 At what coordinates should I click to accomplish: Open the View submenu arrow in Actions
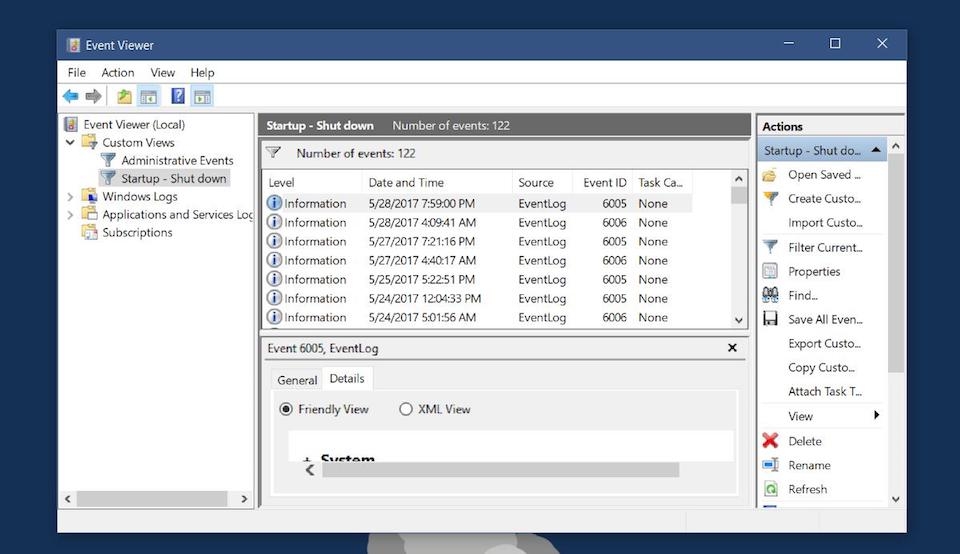click(x=877, y=415)
